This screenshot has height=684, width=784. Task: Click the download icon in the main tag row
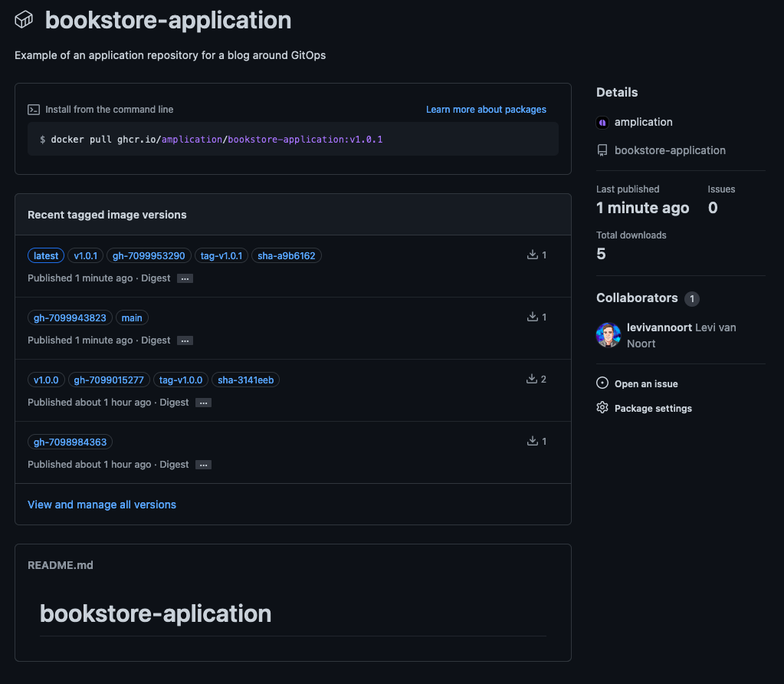[533, 317]
